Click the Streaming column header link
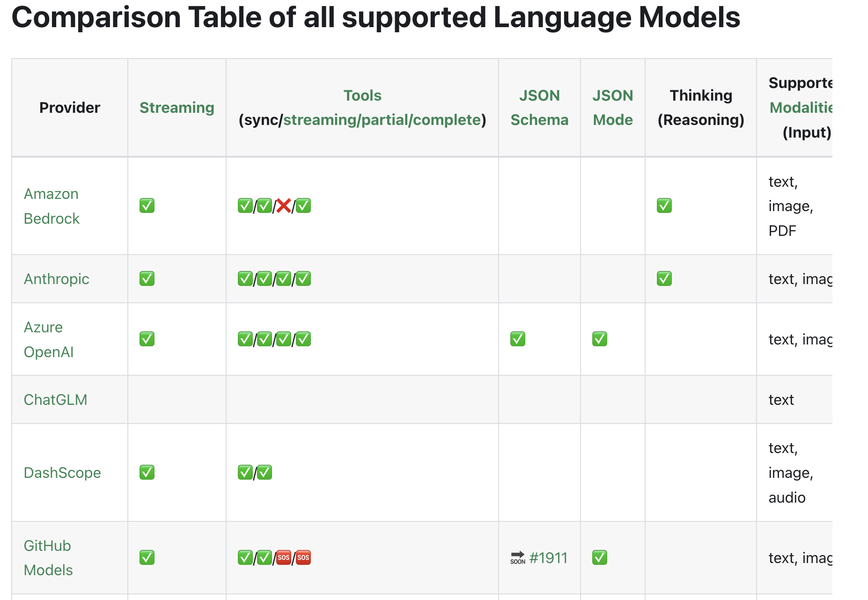Viewport: 868px width, 600px height. 177,108
